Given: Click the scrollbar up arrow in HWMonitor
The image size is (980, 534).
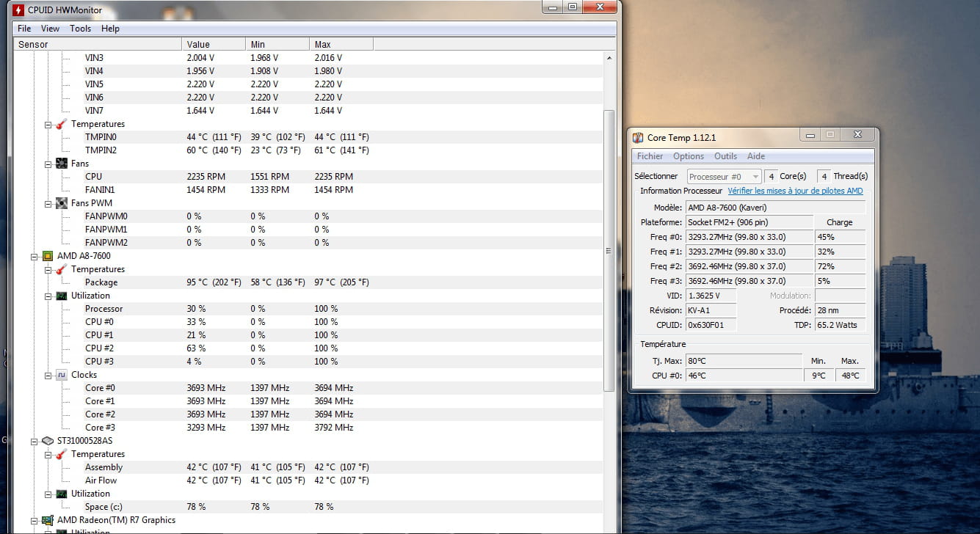Looking at the screenshot, I should coord(609,57).
